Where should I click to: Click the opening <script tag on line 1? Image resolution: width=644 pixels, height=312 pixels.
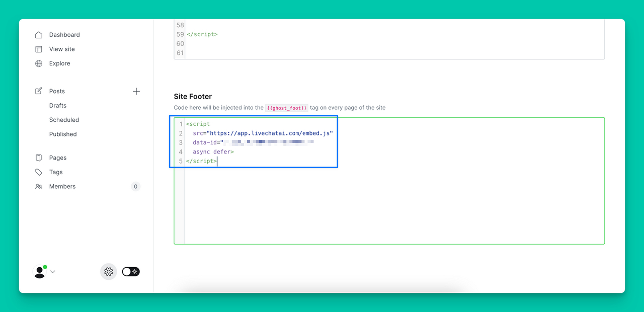click(198, 124)
